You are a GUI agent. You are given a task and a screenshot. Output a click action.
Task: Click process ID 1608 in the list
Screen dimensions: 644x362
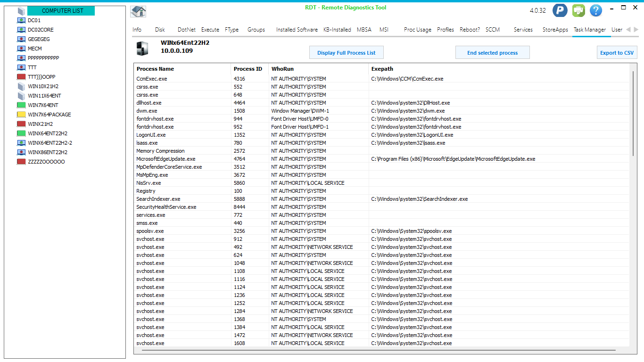coord(239,343)
